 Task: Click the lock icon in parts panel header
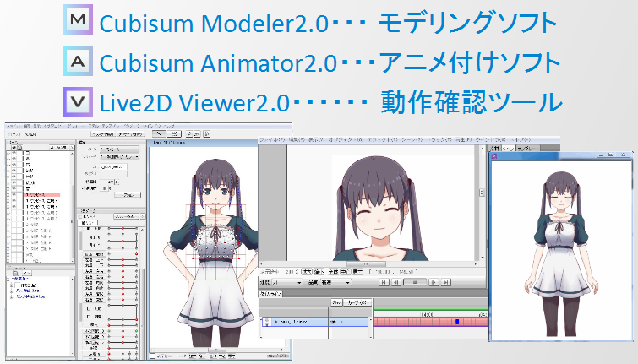tap(19, 148)
